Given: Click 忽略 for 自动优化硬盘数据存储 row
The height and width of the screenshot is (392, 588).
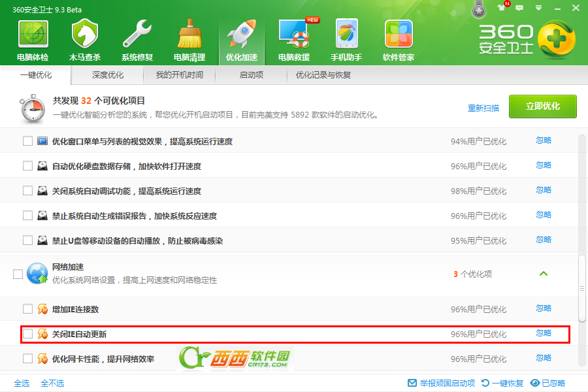Looking at the screenshot, I should pyautogui.click(x=544, y=165).
